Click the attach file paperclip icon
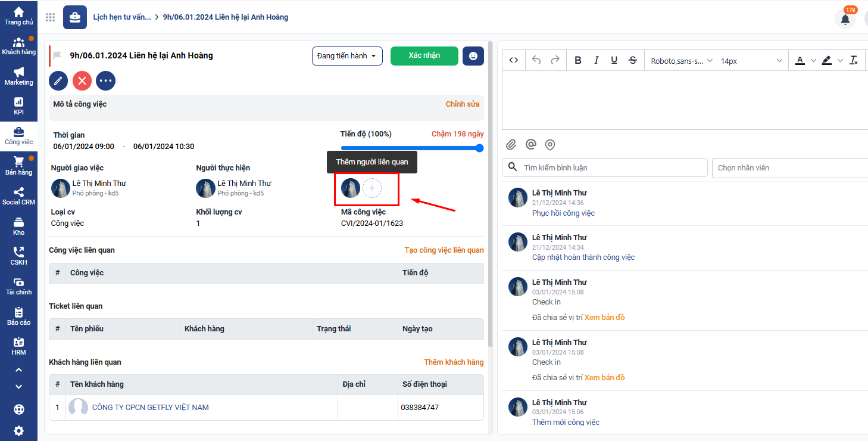868x441 pixels. pos(511,145)
